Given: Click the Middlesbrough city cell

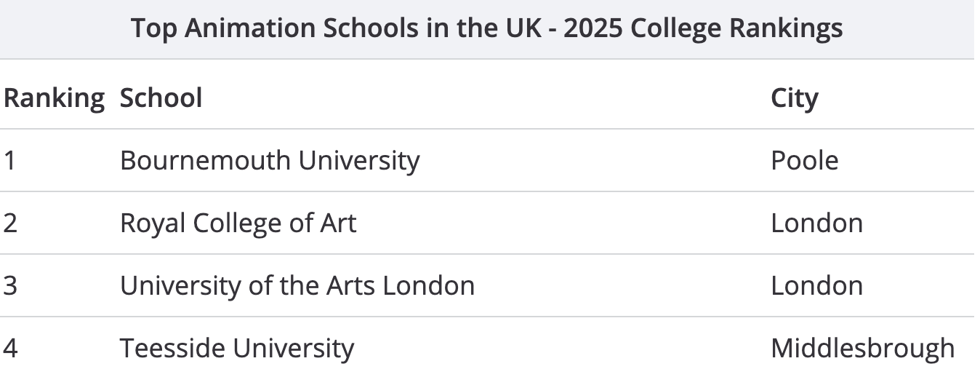Looking at the screenshot, I should coord(863,348).
